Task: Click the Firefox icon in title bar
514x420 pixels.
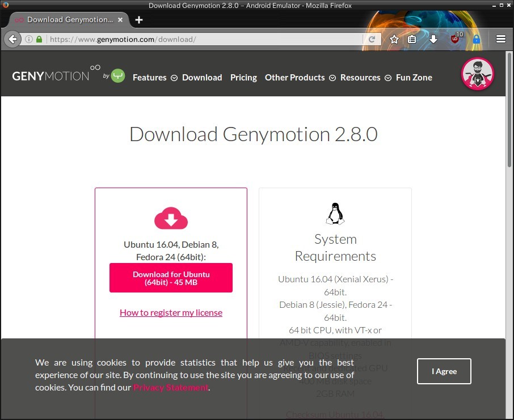Action: point(5,5)
